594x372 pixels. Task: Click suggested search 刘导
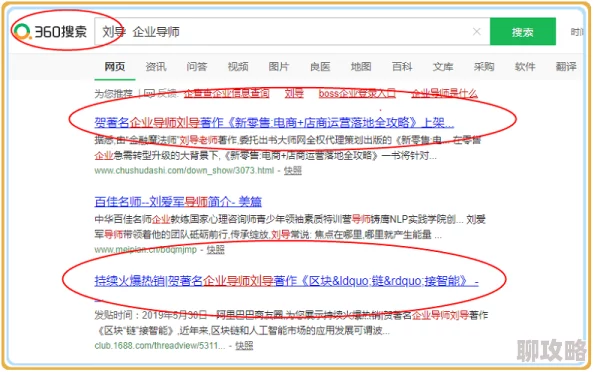point(294,93)
